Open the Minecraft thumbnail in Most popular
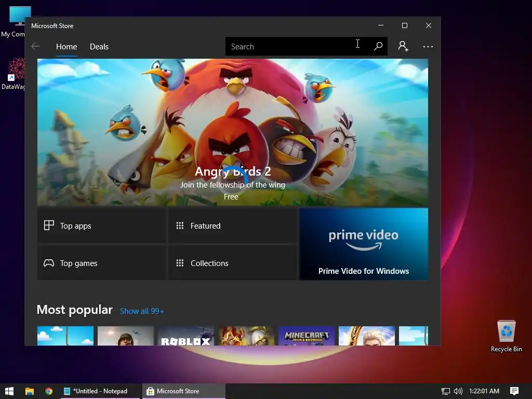The height and width of the screenshot is (399, 532). [x=307, y=336]
